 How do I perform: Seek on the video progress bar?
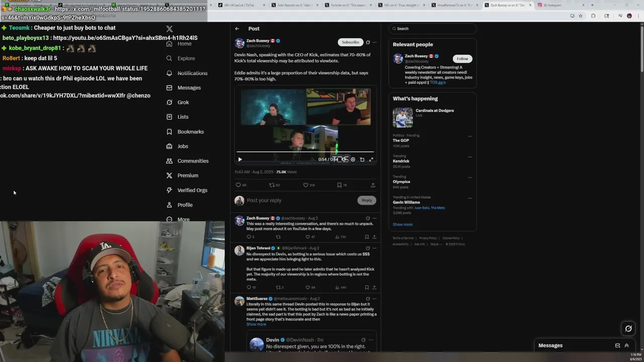pyautogui.click(x=305, y=151)
